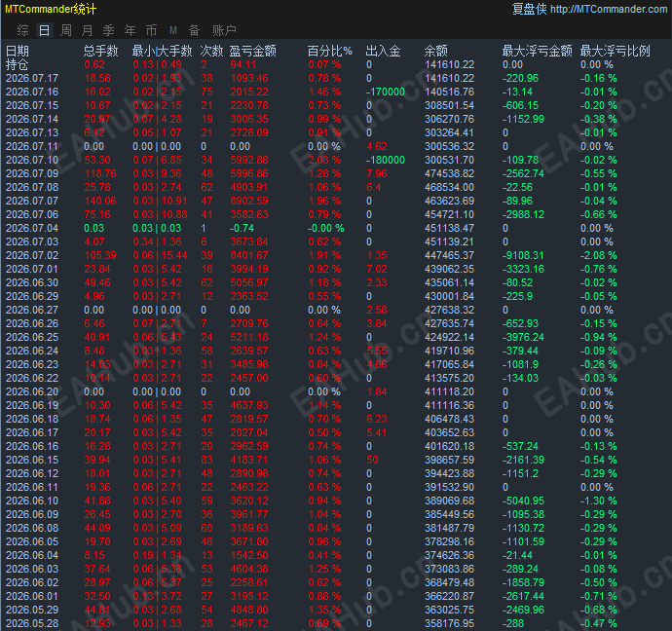
Task: Click profit 3485.98 on 2026.06.23
Action: [249, 364]
